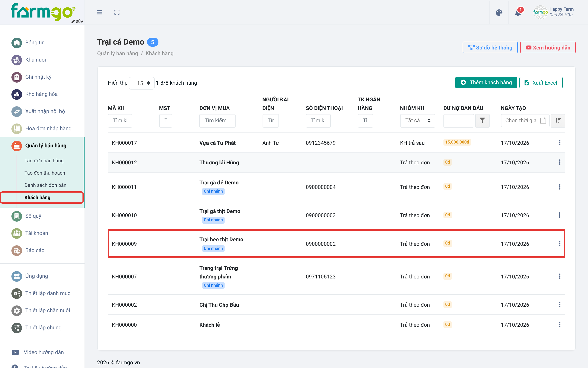Open row actions for KH000012
Viewport: 588px width, 368px height.
[x=559, y=162]
